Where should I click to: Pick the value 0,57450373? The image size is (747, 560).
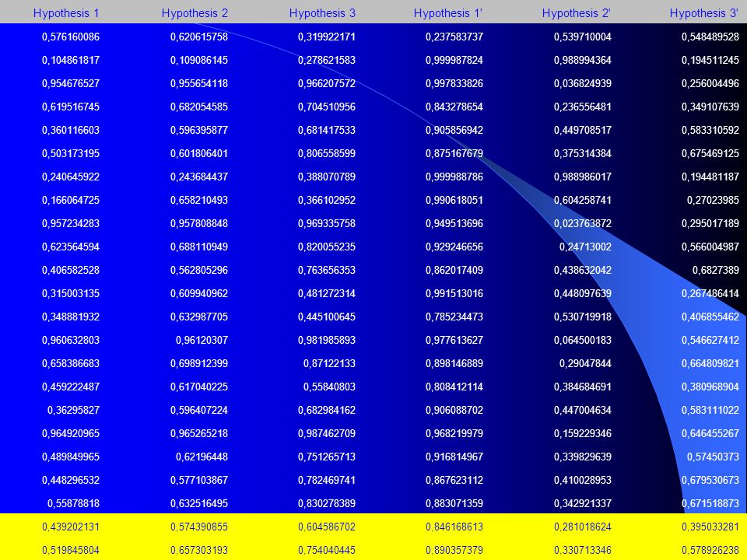pyautogui.click(x=714, y=457)
